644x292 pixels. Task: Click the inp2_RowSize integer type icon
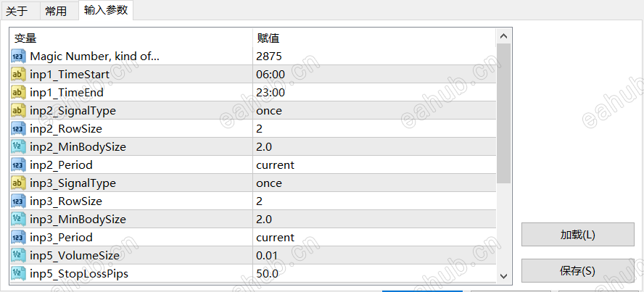tap(18, 129)
